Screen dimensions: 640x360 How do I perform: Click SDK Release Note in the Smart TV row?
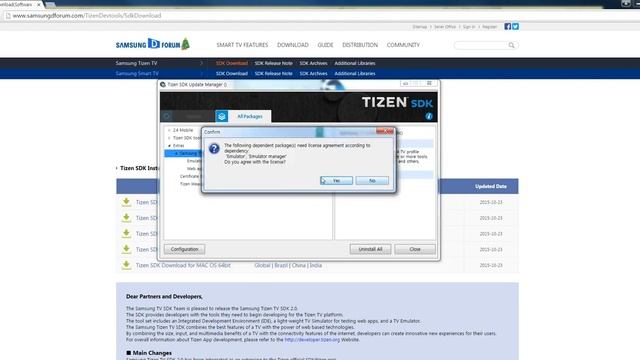pyautogui.click(x=273, y=74)
